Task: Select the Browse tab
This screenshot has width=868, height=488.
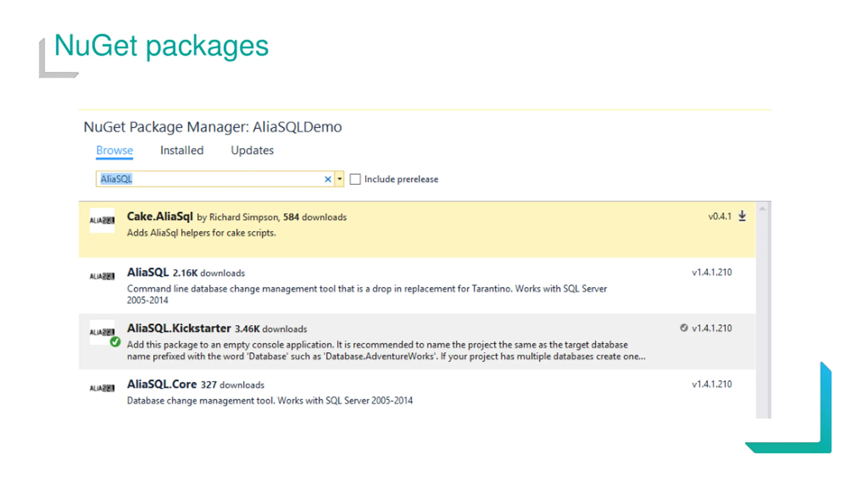Action: point(114,150)
